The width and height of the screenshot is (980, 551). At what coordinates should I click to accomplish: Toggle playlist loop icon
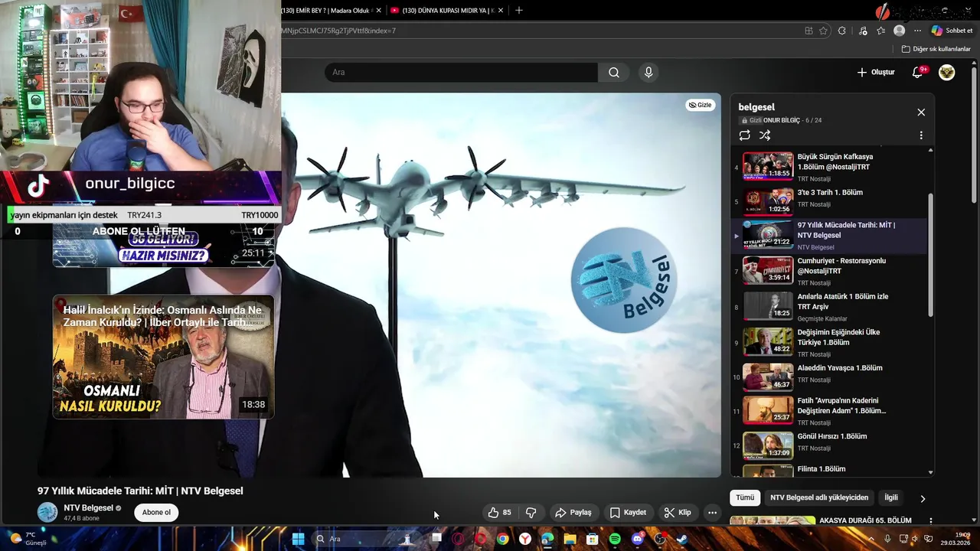(x=744, y=135)
